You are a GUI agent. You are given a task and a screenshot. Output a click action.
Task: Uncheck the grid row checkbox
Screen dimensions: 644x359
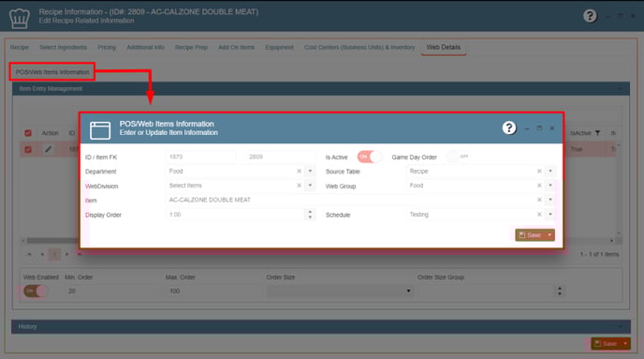28,149
